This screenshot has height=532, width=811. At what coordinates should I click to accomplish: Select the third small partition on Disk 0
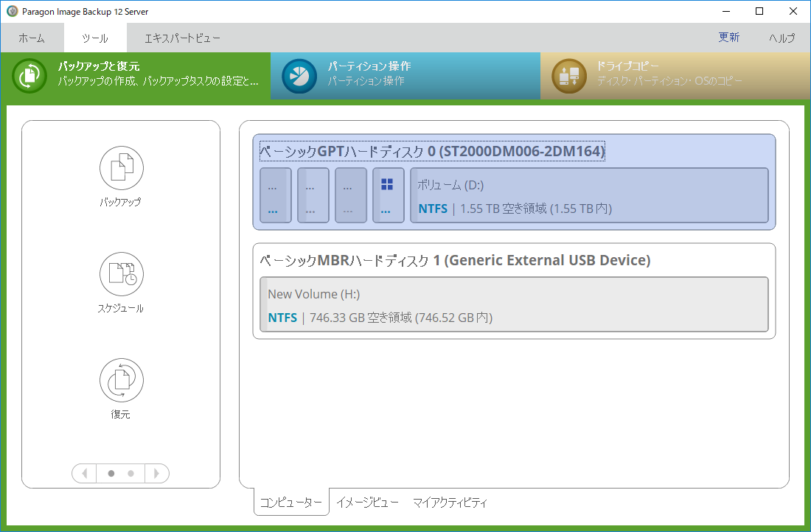350,195
